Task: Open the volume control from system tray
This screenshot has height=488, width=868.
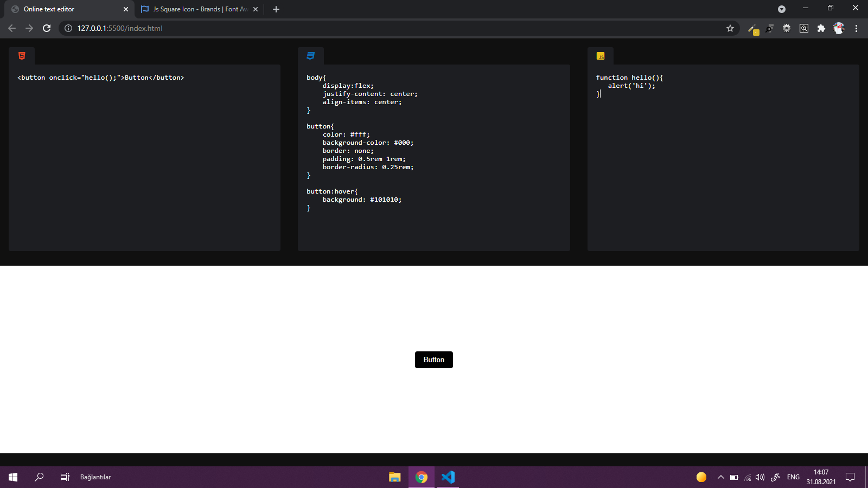Action: click(x=759, y=477)
